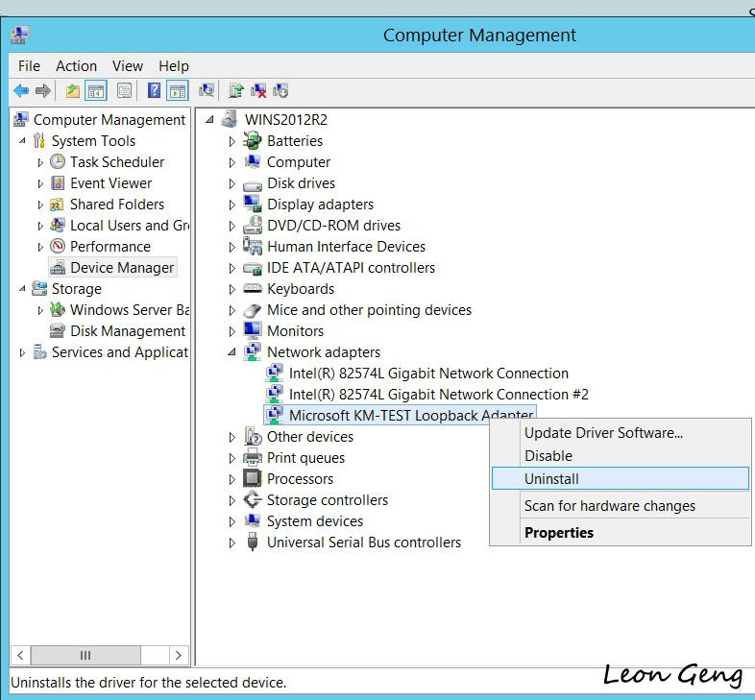Toggle the Show/Hide Console Tree icon

(96, 90)
